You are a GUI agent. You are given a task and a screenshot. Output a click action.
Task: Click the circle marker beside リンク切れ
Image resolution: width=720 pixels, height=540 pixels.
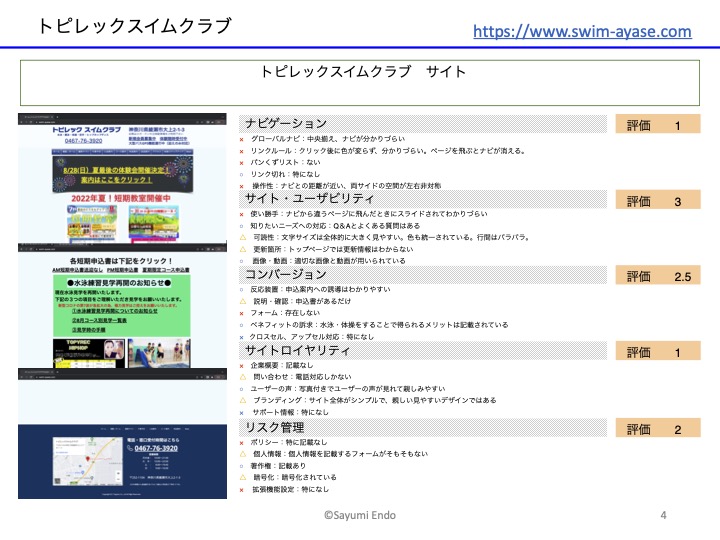tap(242, 174)
